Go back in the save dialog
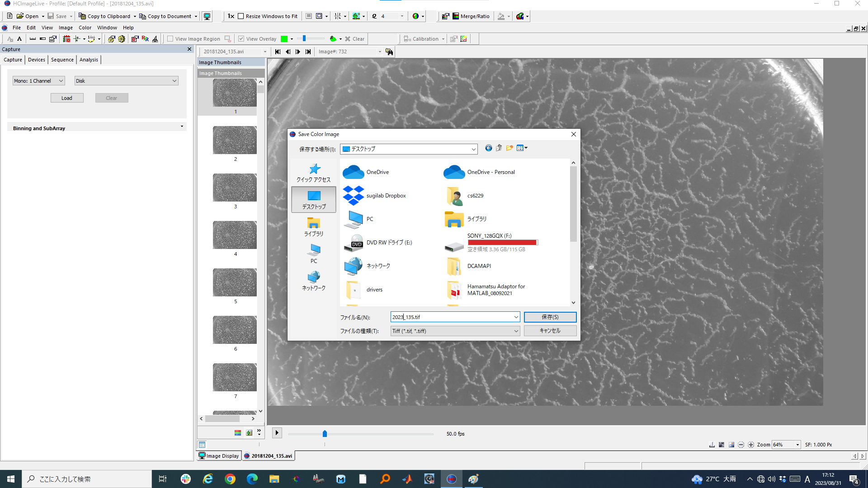 488,148
